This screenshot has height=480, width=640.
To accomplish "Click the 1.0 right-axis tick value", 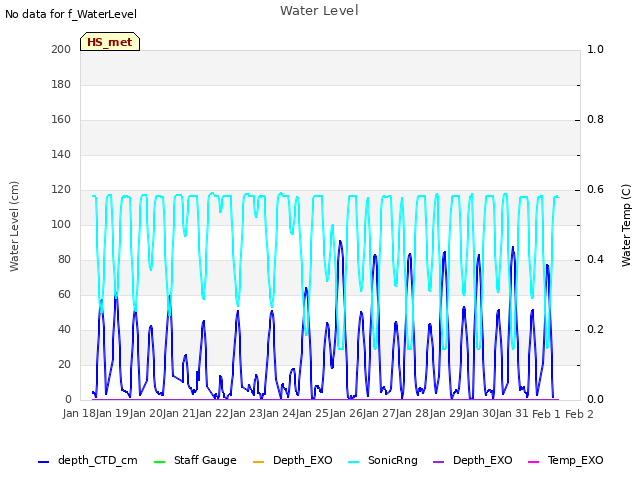I will click(596, 49).
